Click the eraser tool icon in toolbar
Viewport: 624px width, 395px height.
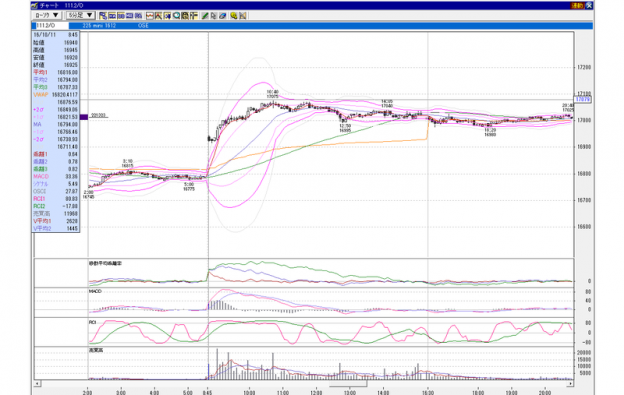(x=223, y=16)
